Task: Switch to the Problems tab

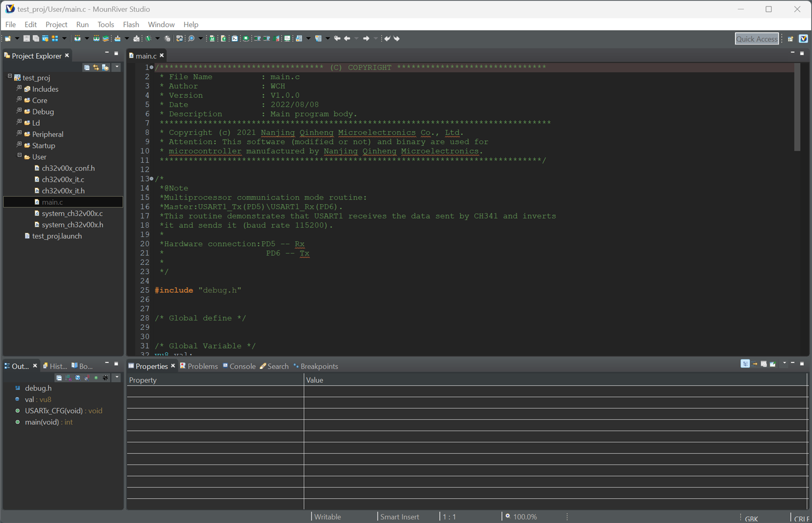Action: [198, 366]
